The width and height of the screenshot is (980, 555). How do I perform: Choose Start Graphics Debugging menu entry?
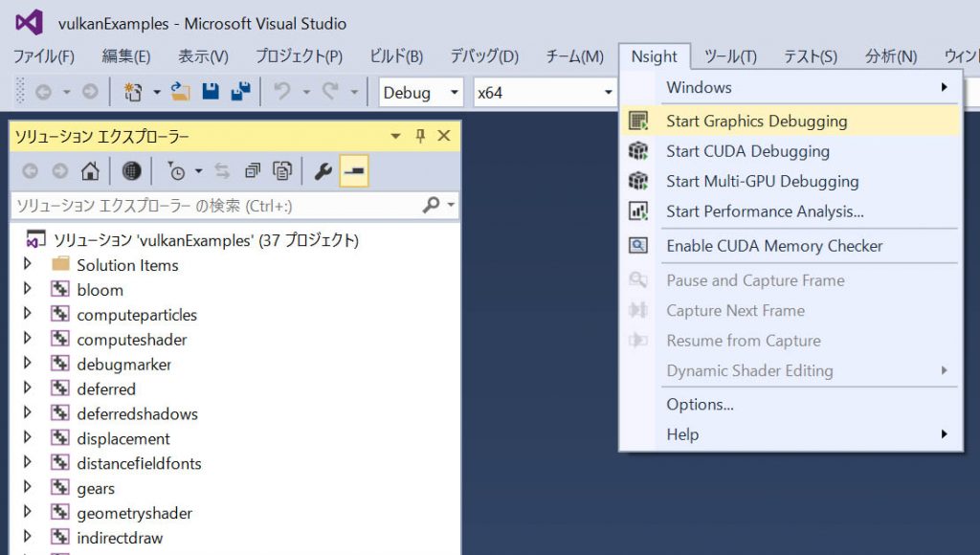click(791, 121)
